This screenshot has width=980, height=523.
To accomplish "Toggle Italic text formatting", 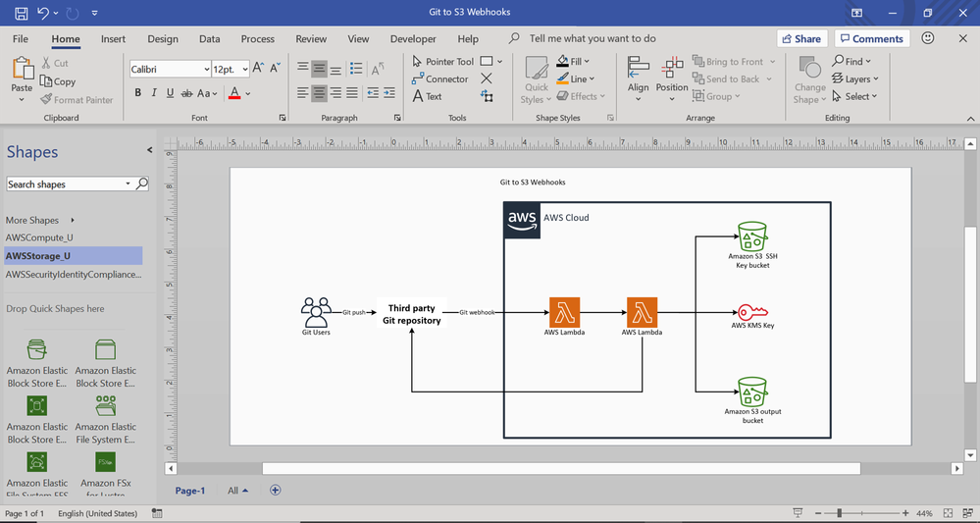I will click(154, 93).
